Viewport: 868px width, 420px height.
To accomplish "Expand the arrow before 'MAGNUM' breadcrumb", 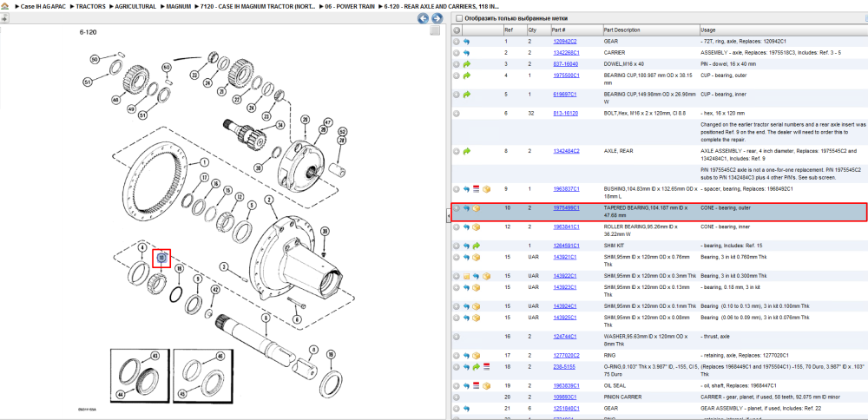I will point(162,6).
